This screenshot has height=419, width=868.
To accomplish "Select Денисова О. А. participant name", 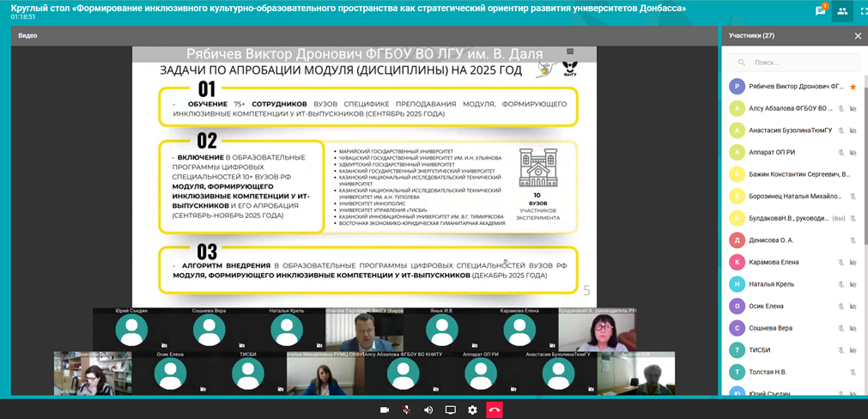I will pyautogui.click(x=771, y=240).
